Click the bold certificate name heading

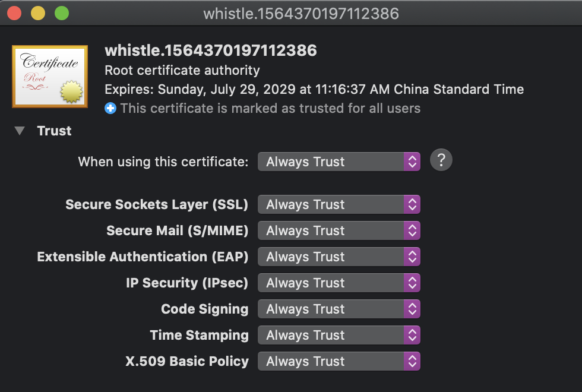click(211, 50)
